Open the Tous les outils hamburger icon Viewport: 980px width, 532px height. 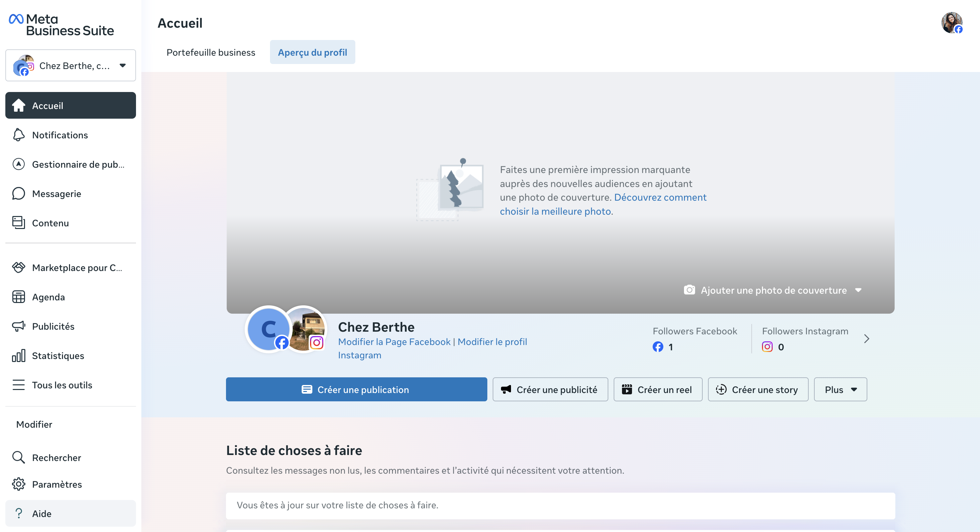(18, 385)
